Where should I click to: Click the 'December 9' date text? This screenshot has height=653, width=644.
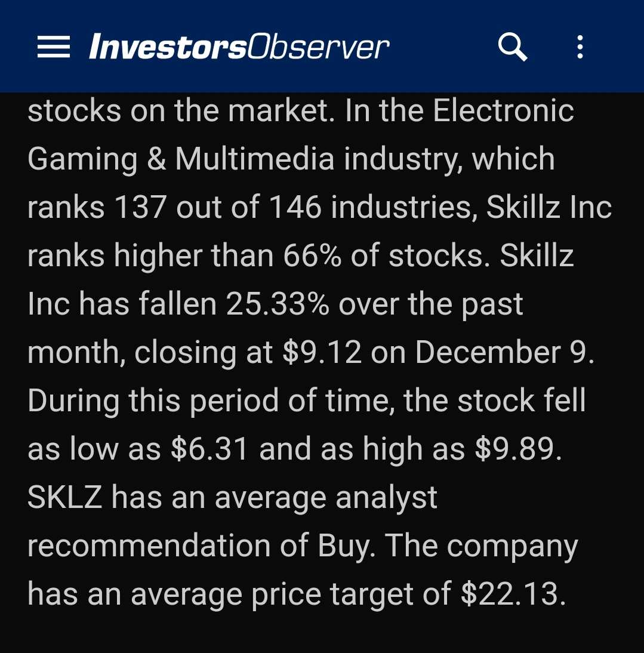504,352
